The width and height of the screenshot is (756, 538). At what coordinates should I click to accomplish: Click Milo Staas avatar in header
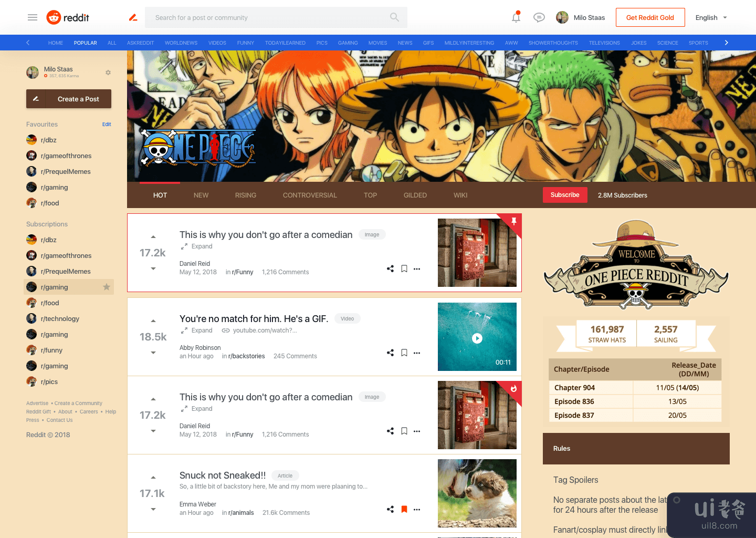click(562, 17)
